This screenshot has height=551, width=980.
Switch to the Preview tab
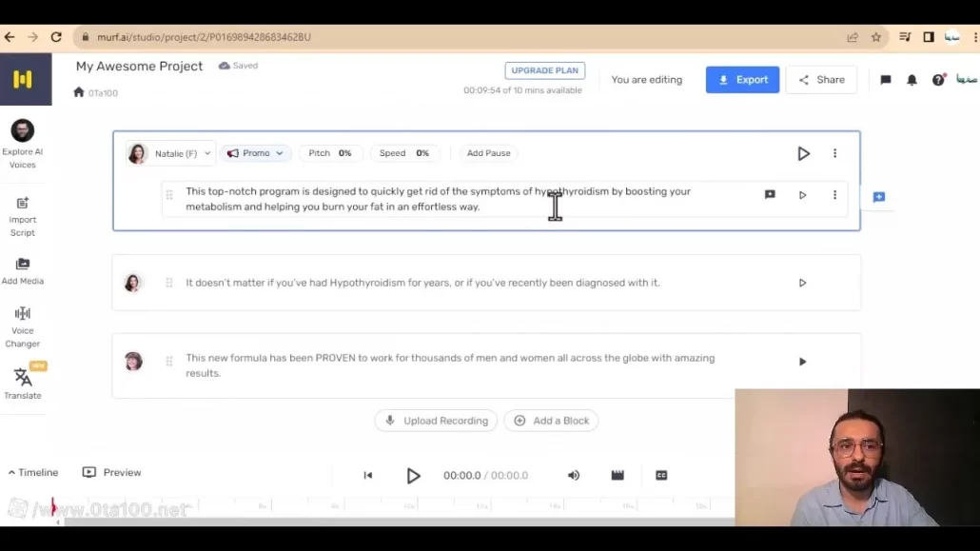pyautogui.click(x=111, y=472)
